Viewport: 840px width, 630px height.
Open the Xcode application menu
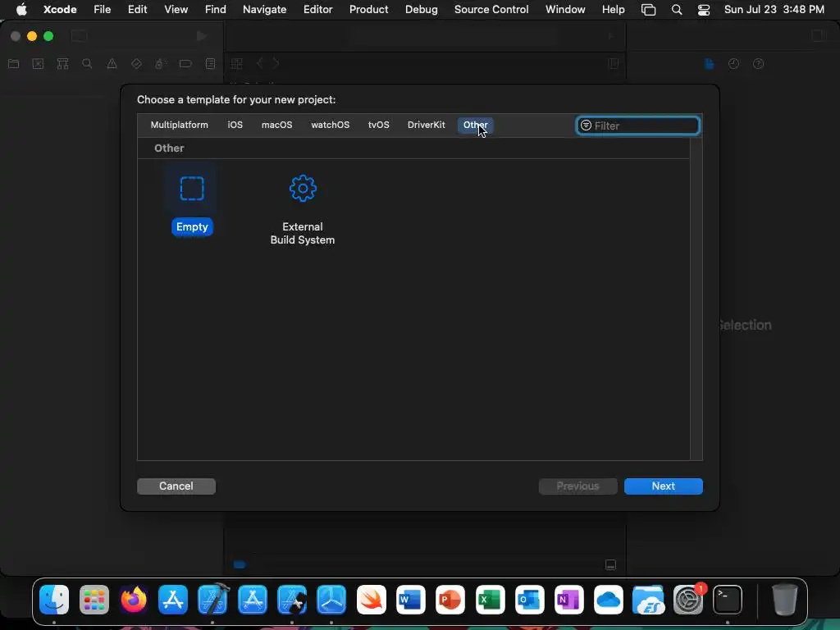[x=60, y=9]
